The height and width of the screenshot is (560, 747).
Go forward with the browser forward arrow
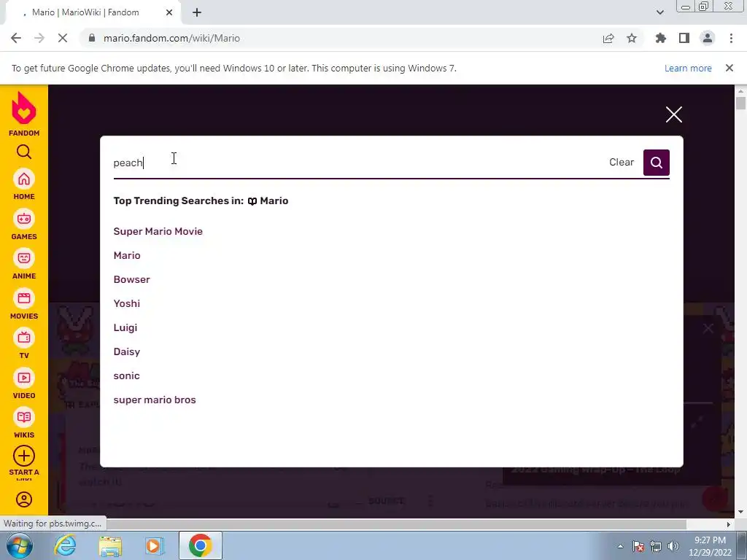click(x=39, y=38)
